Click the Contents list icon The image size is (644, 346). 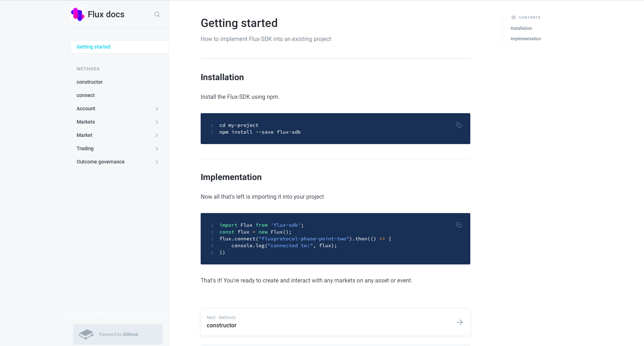click(513, 17)
